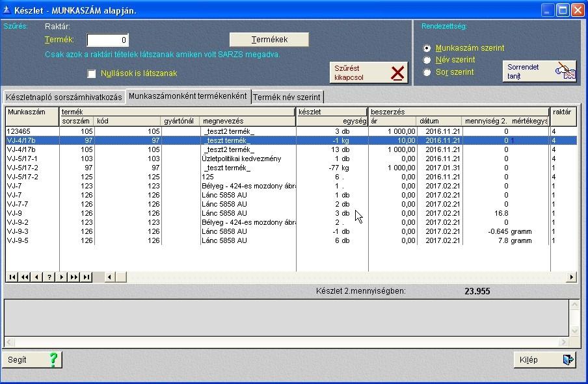
Task: Exit using the Kilép button
Action: point(545,360)
